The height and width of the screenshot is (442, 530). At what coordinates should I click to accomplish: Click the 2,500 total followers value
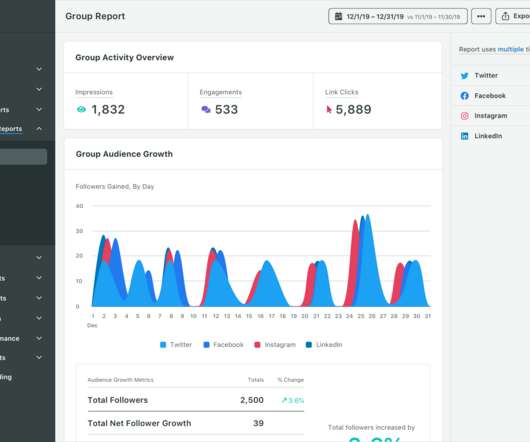(252, 400)
